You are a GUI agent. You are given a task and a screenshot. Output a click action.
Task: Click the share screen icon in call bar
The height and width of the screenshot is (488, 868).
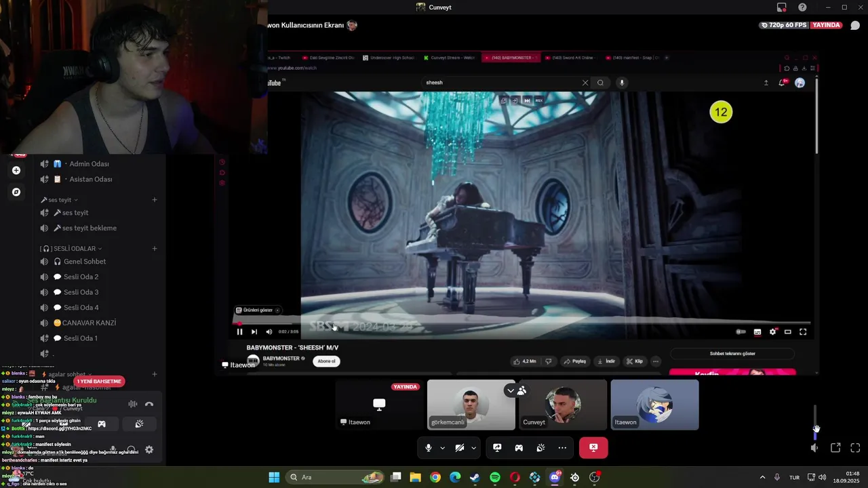[497, 447]
